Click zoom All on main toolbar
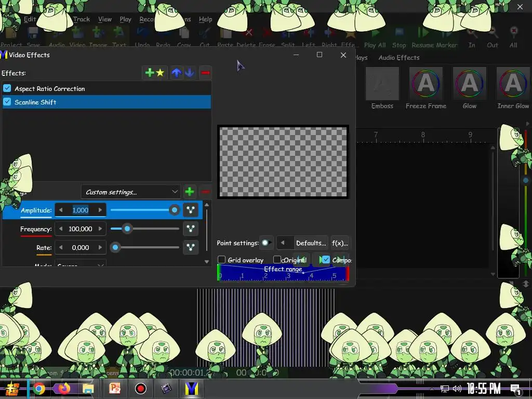Screen dimensions: 532x399 coord(513,38)
